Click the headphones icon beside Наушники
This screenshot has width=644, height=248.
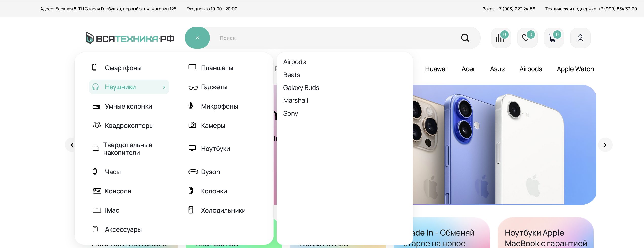coord(95,87)
